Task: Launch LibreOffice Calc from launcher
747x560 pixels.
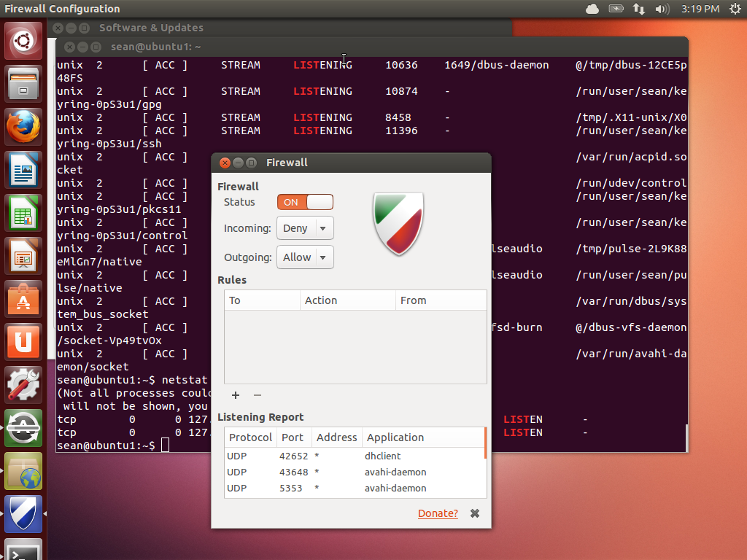Action: [x=23, y=213]
